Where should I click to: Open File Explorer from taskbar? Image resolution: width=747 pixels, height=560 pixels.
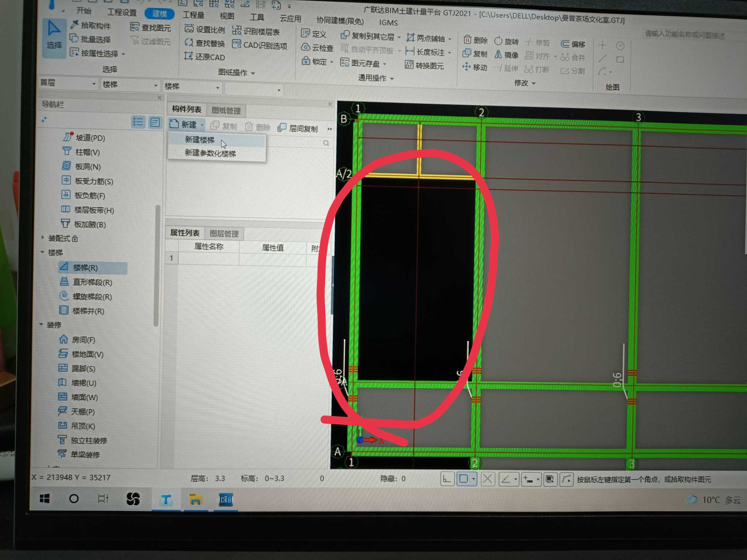[196, 499]
